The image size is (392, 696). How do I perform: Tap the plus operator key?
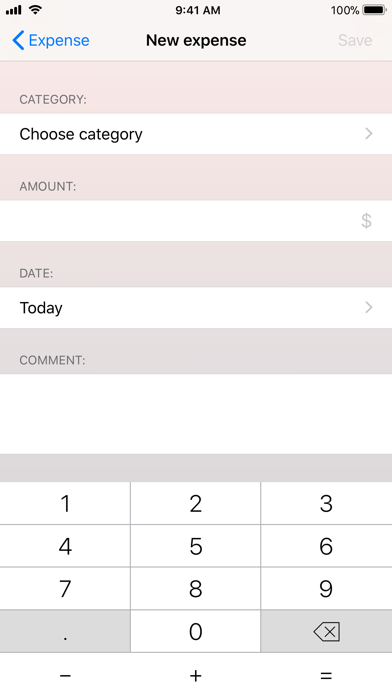point(195,675)
